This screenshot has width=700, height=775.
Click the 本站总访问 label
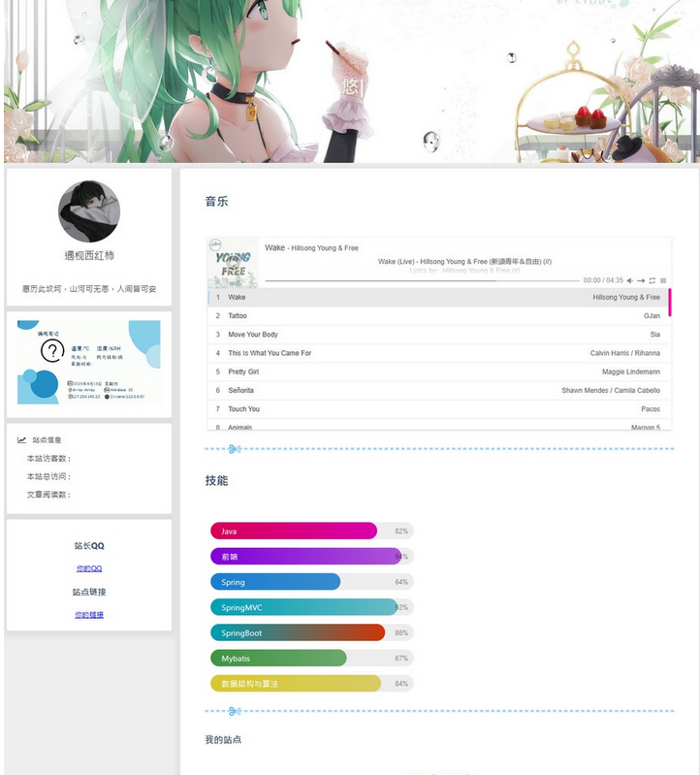click(x=48, y=477)
